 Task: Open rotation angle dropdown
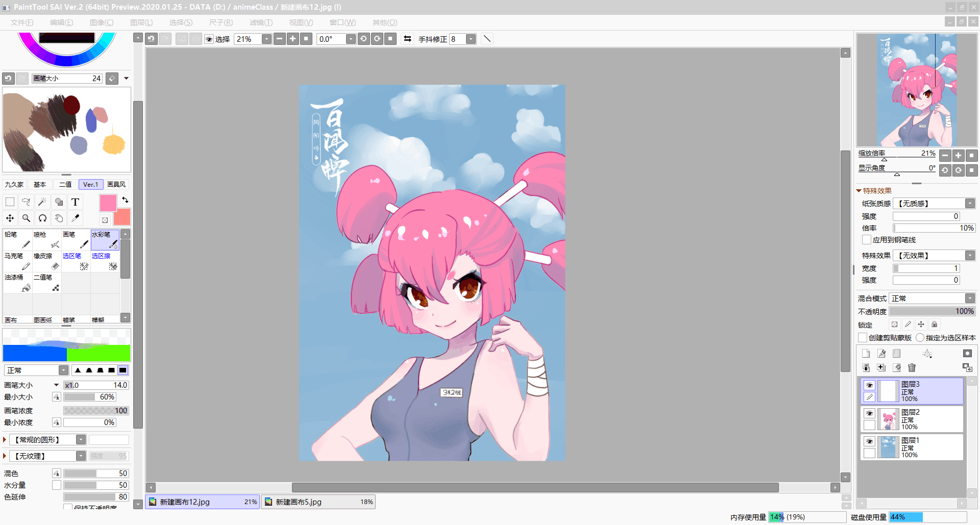point(351,39)
